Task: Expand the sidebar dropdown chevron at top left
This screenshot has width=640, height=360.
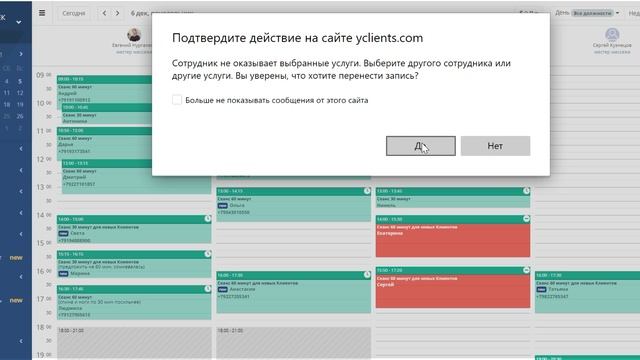Action: click(18, 22)
